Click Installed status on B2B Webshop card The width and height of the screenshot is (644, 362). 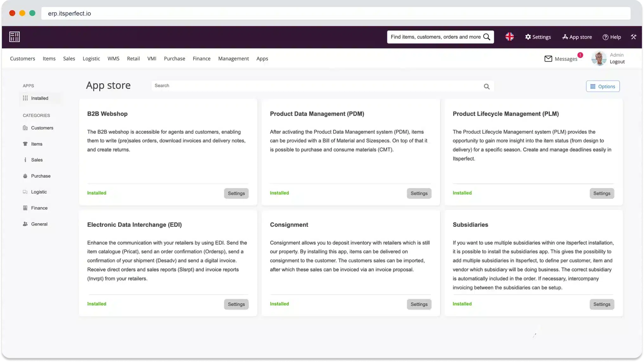97,193
